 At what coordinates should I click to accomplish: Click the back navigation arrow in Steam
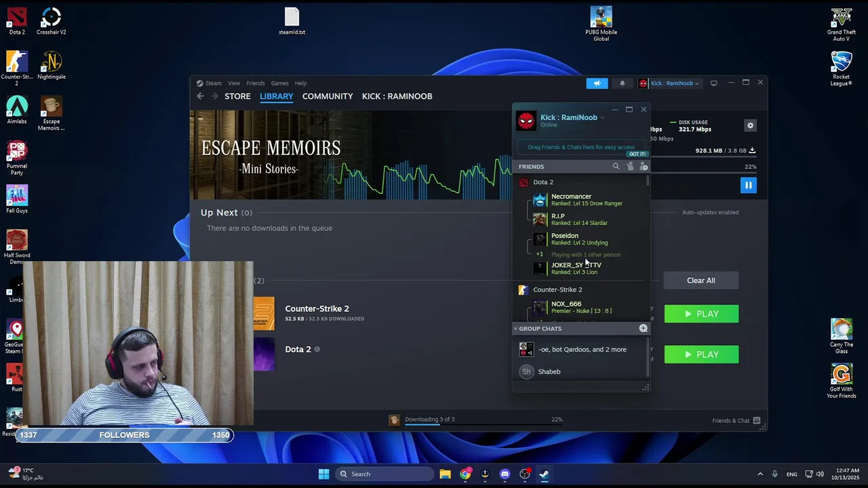[200, 96]
